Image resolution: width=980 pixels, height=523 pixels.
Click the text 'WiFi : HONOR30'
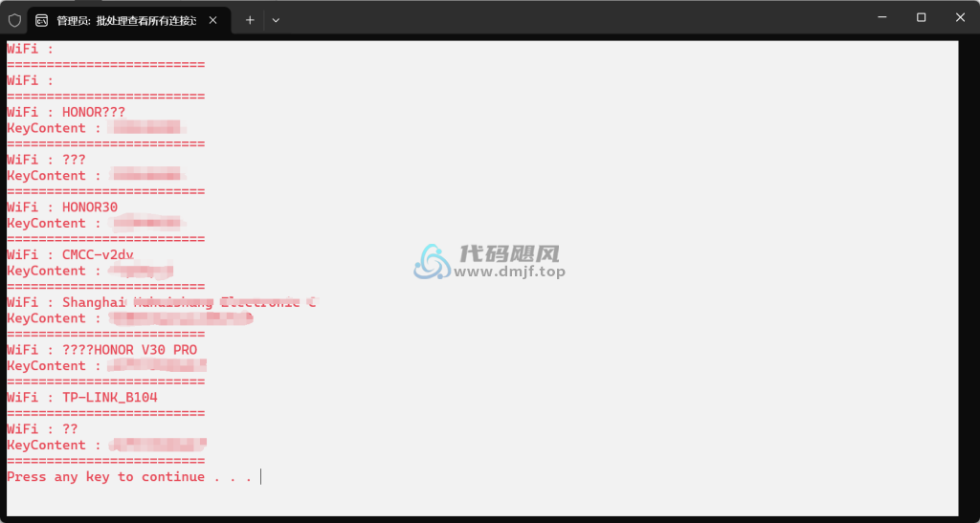[x=62, y=207]
